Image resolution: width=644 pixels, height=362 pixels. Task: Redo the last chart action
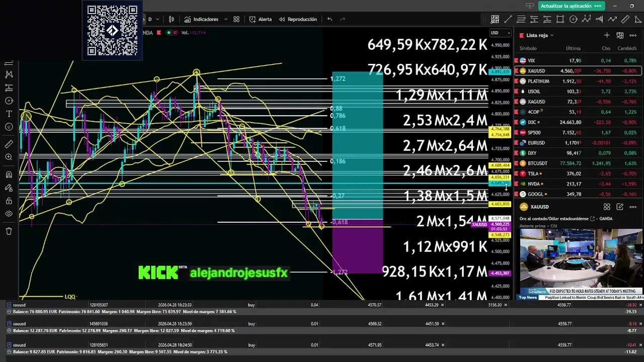[343, 19]
